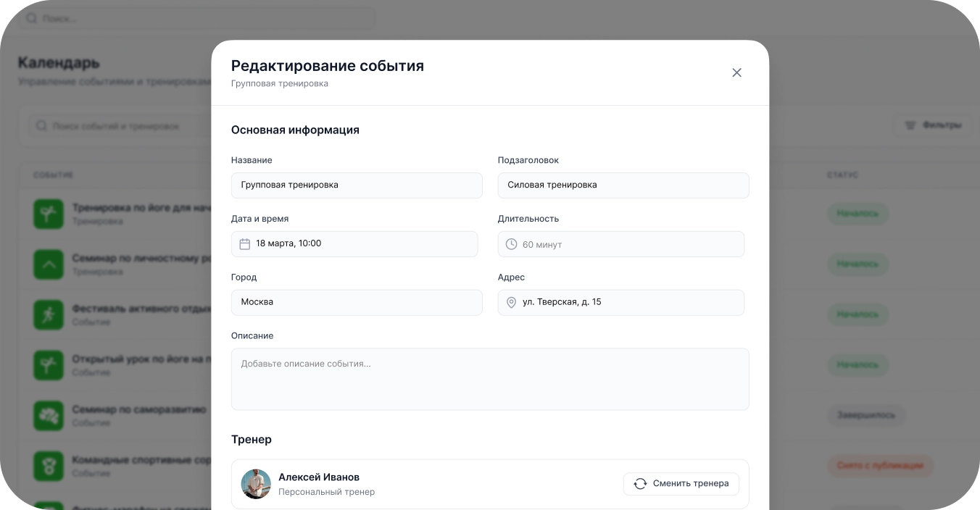980x510 pixels.
Task: Click the events search magnifier icon in background
Action: [41, 126]
